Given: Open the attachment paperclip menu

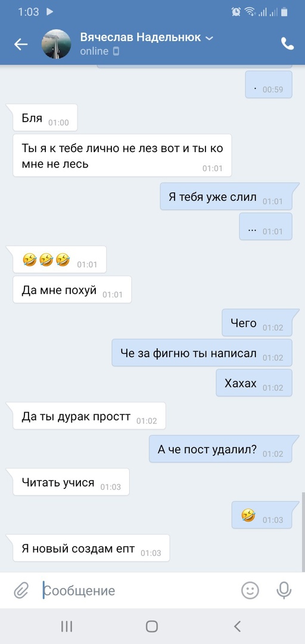Looking at the screenshot, I should pos(21,590).
